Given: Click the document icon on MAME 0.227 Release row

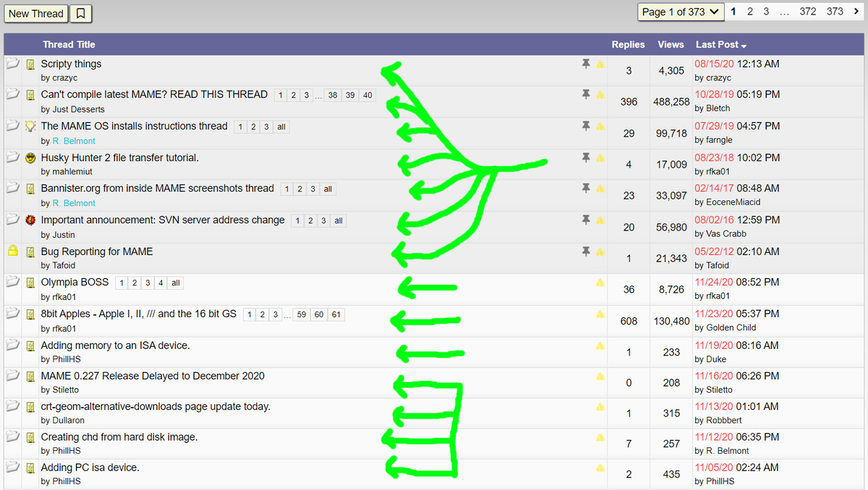Looking at the screenshot, I should [x=30, y=377].
